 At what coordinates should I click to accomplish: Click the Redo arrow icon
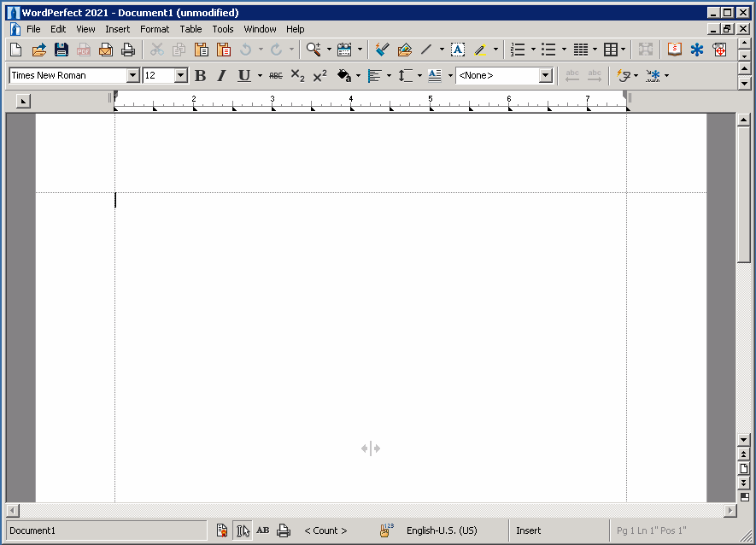point(276,50)
